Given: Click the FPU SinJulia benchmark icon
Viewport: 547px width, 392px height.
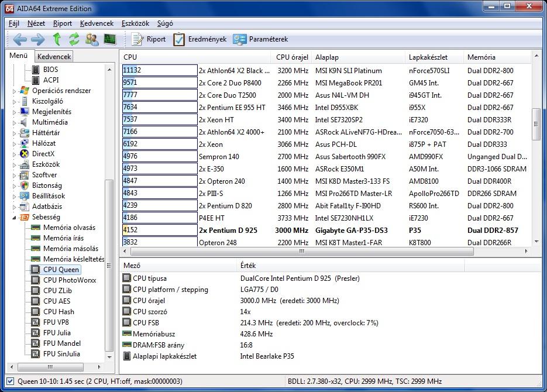Looking at the screenshot, I should click(36, 353).
